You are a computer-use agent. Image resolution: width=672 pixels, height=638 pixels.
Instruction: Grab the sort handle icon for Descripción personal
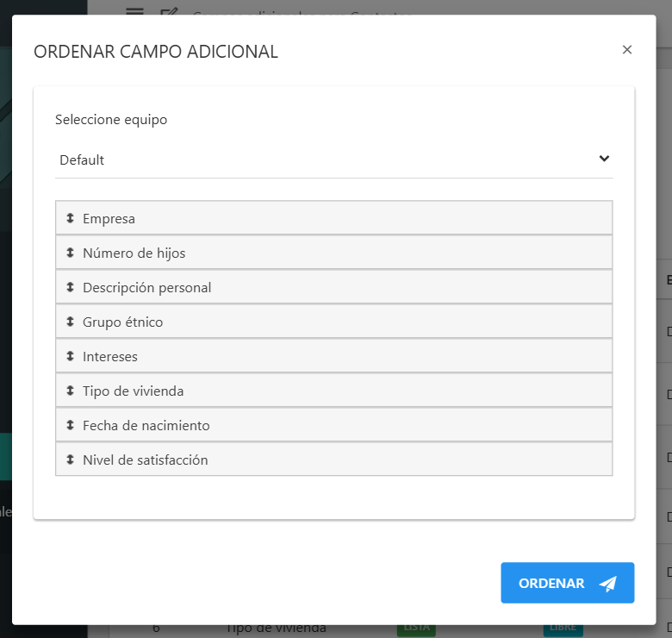71,287
